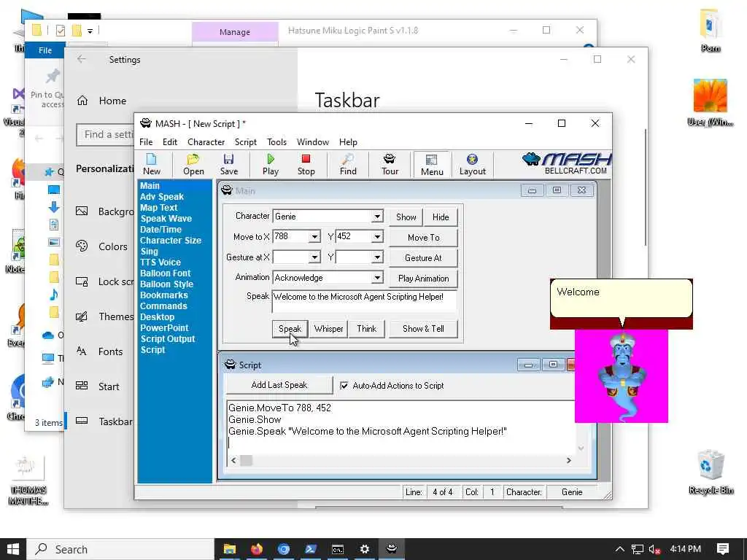The height and width of the screenshot is (560, 747).
Task: Open Settings gear icon on the taskbar
Action: coord(365,549)
